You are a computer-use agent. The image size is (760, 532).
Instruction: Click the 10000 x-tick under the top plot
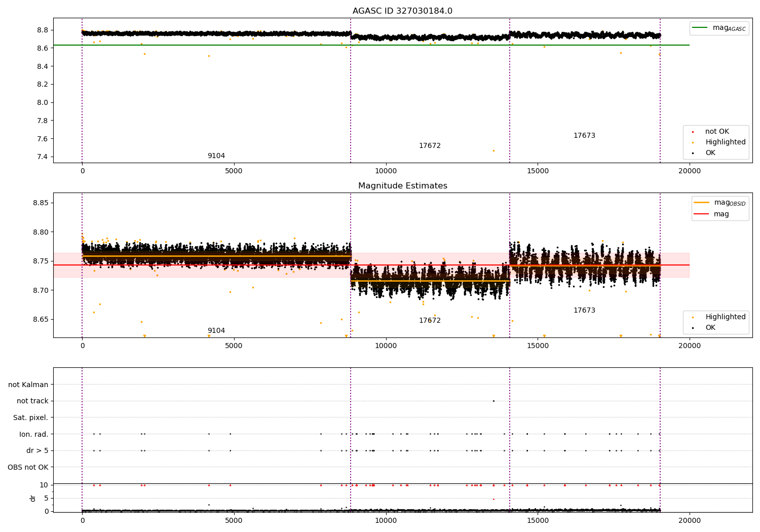[386, 171]
